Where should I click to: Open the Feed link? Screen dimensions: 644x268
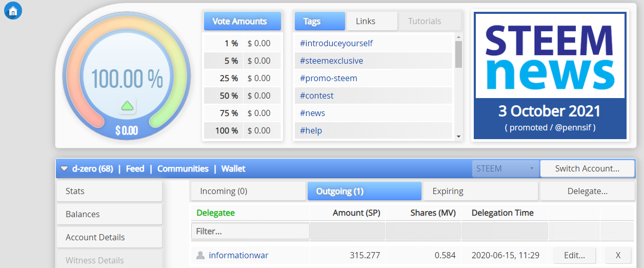coord(135,168)
